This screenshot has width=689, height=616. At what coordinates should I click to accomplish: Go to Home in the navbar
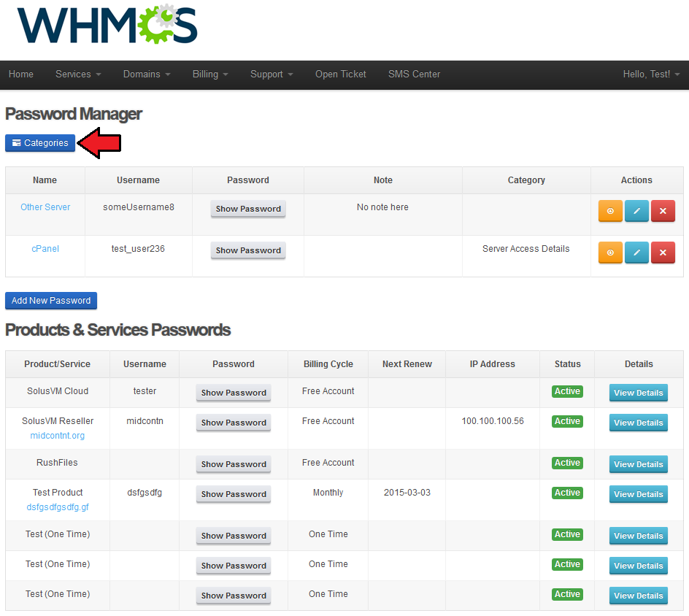21,74
